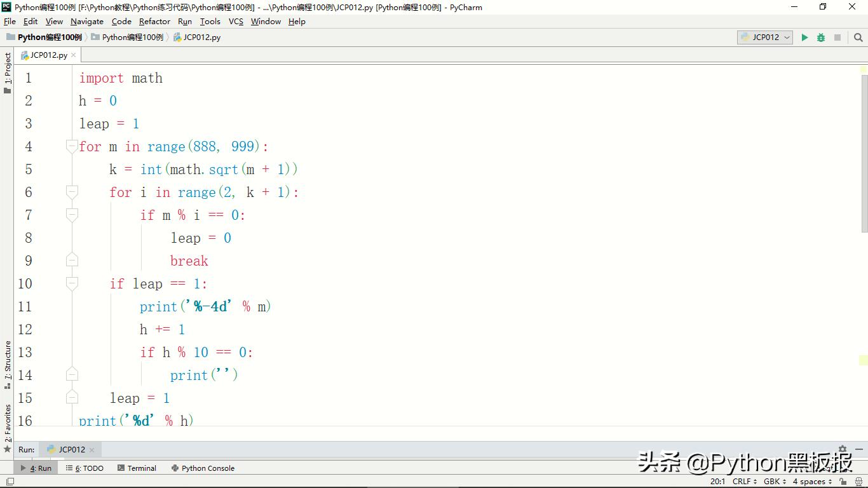
Task: Open the Python Console tab
Action: pyautogui.click(x=203, y=468)
